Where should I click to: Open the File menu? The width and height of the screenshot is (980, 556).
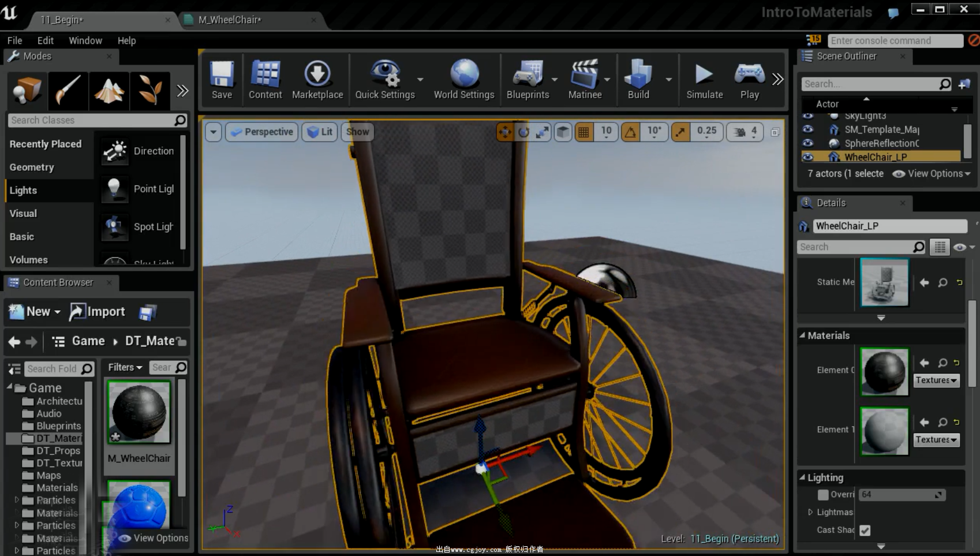pos(14,40)
